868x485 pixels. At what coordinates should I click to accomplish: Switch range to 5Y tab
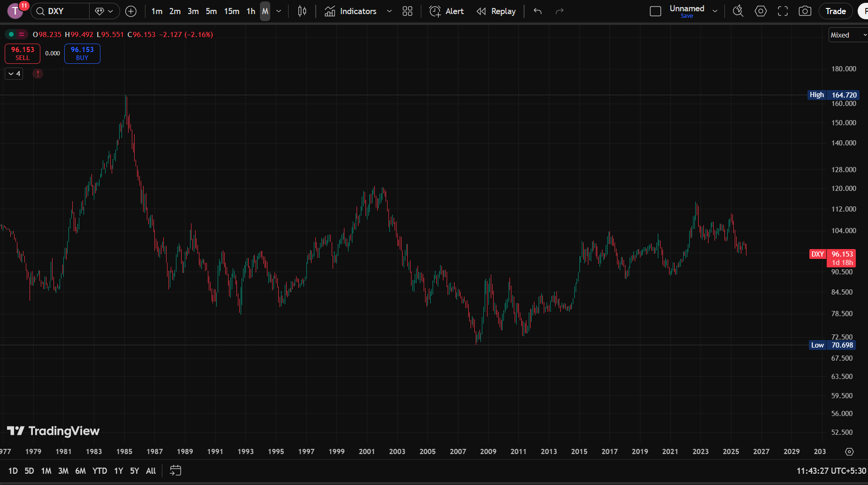(134, 470)
